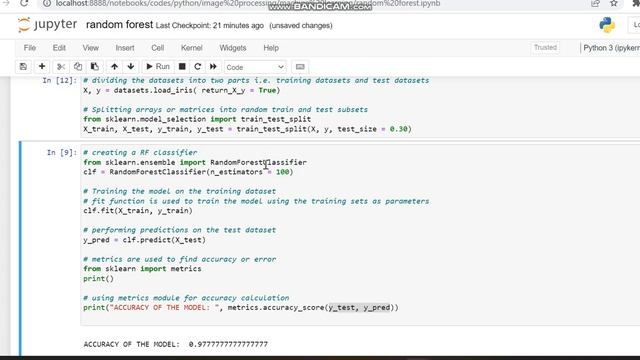Screen dimensions: 640x360
Task: Open the Insert menu
Action: tap(125, 48)
